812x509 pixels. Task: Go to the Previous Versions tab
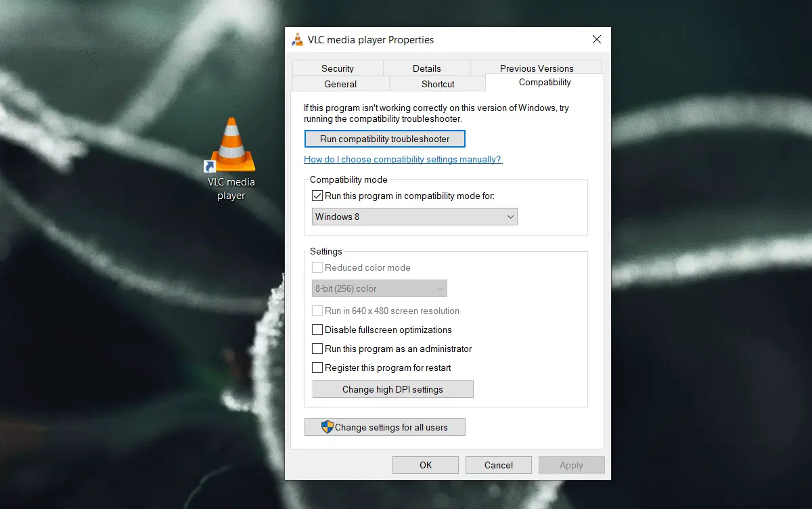(537, 68)
